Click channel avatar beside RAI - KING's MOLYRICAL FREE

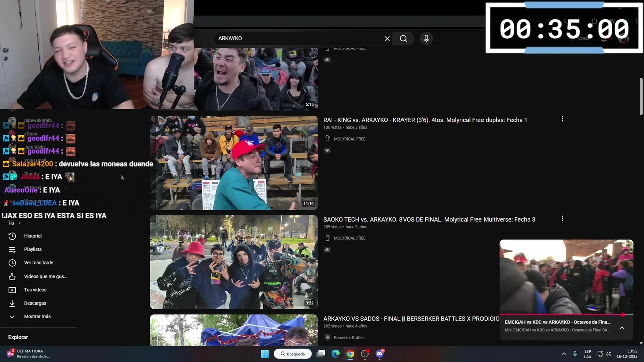(327, 139)
